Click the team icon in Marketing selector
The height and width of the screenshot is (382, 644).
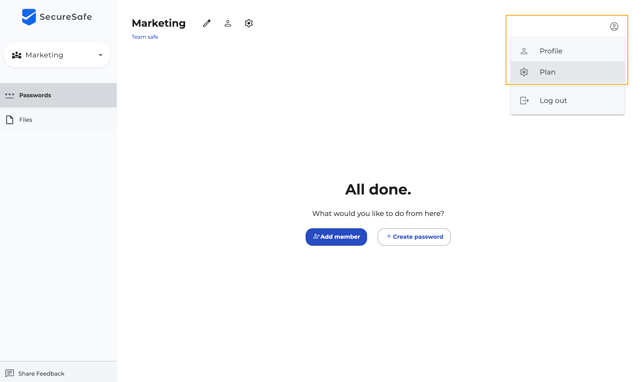click(x=16, y=55)
